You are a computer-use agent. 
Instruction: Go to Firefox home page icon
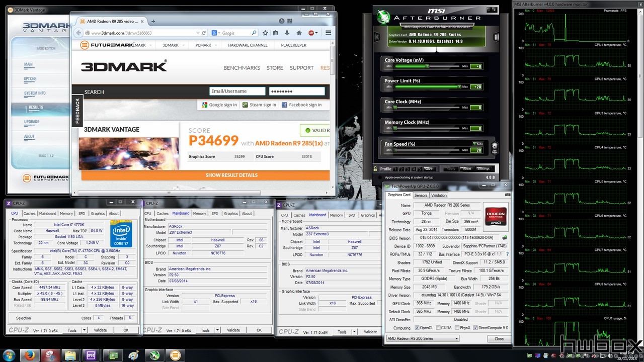[299, 33]
